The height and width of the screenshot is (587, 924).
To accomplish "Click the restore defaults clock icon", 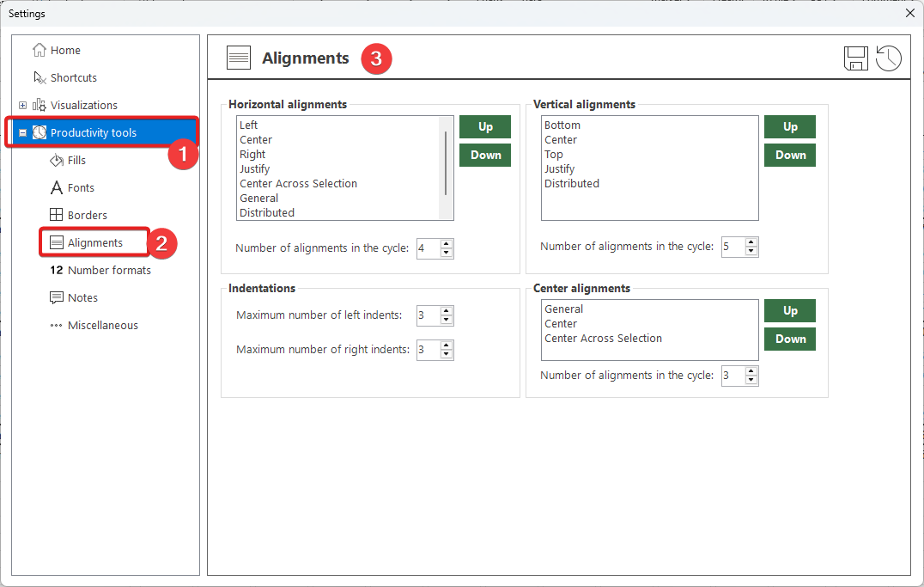I will [889, 58].
